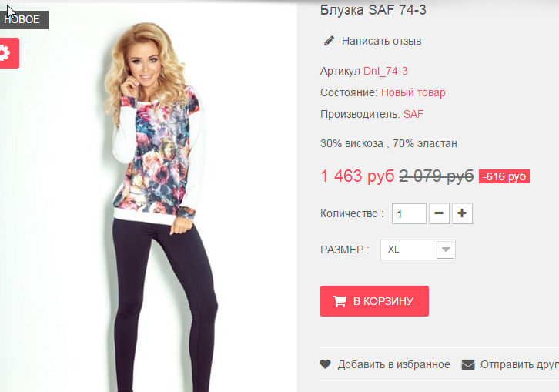Image resolution: width=559 pixels, height=392 pixels.
Task: Click the Dnl_74-3 article number
Action: 386,72
